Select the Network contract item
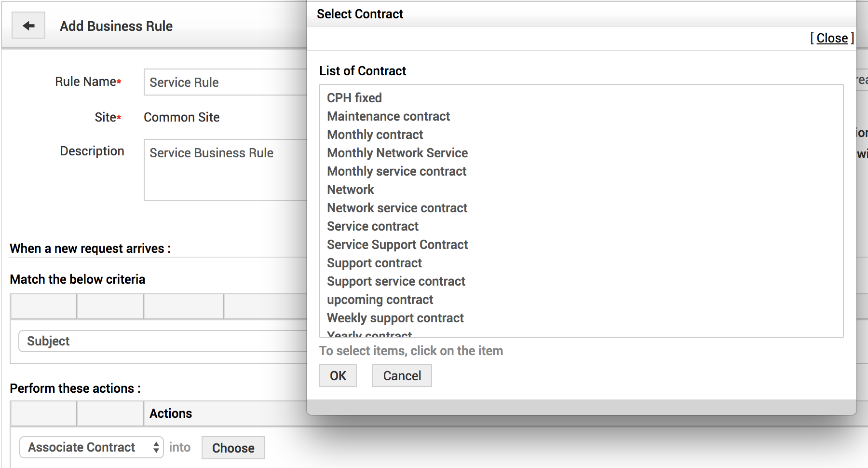Image resolution: width=868 pixels, height=468 pixels. point(351,190)
